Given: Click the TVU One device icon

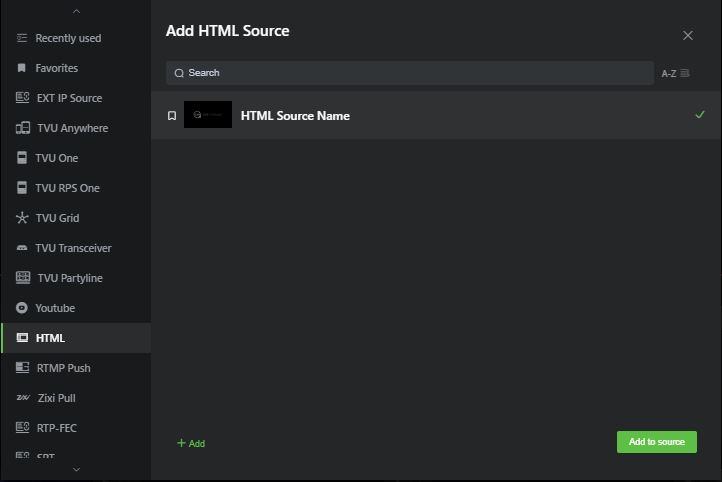Looking at the screenshot, I should click(22, 158).
